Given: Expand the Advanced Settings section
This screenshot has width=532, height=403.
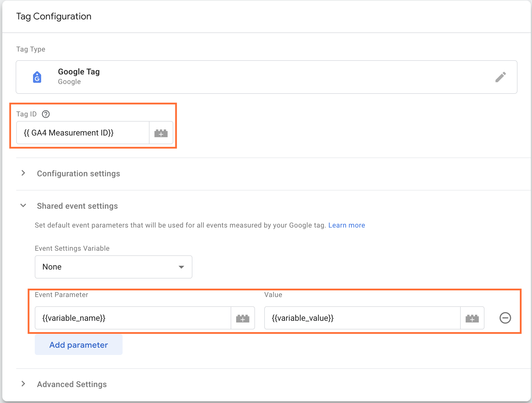Looking at the screenshot, I should [23, 384].
